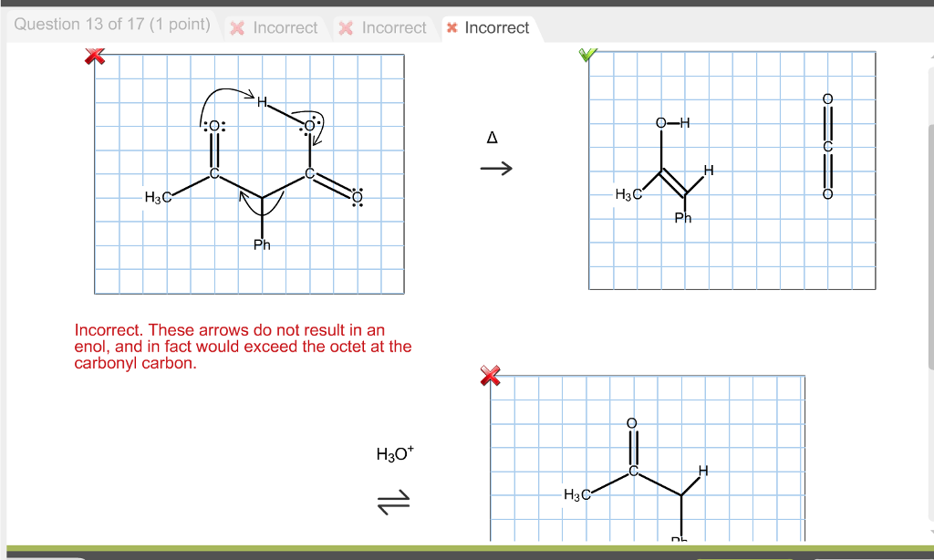934x560 pixels.
Task: Click carbonyl oxygen in bottom ketone structure
Action: click(631, 423)
